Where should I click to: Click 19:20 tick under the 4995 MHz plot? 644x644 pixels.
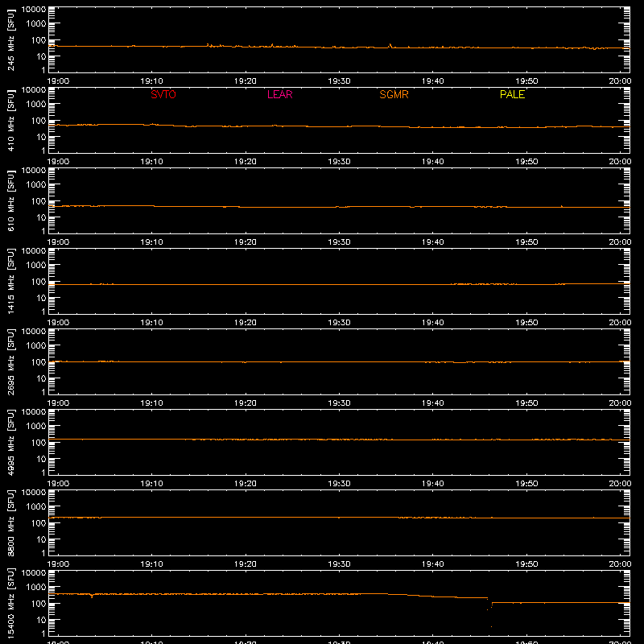(246, 484)
